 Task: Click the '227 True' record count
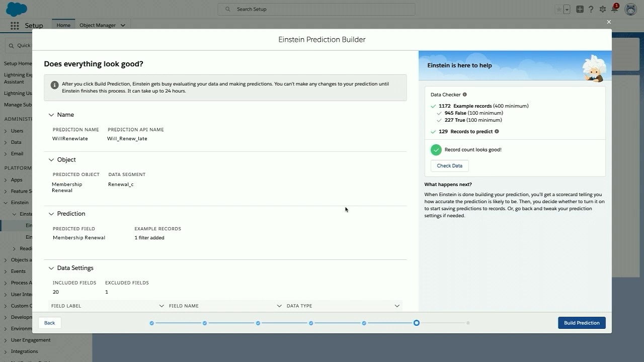click(473, 120)
